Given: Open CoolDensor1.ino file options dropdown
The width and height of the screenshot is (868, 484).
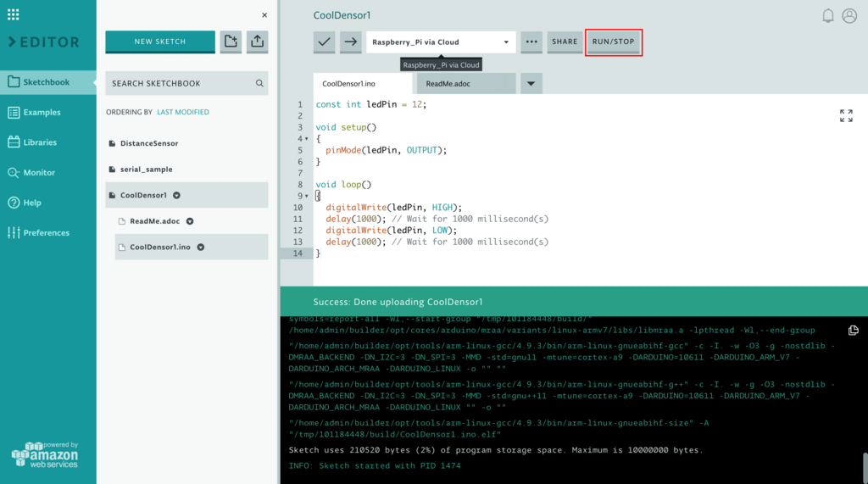Looking at the screenshot, I should [201, 248].
